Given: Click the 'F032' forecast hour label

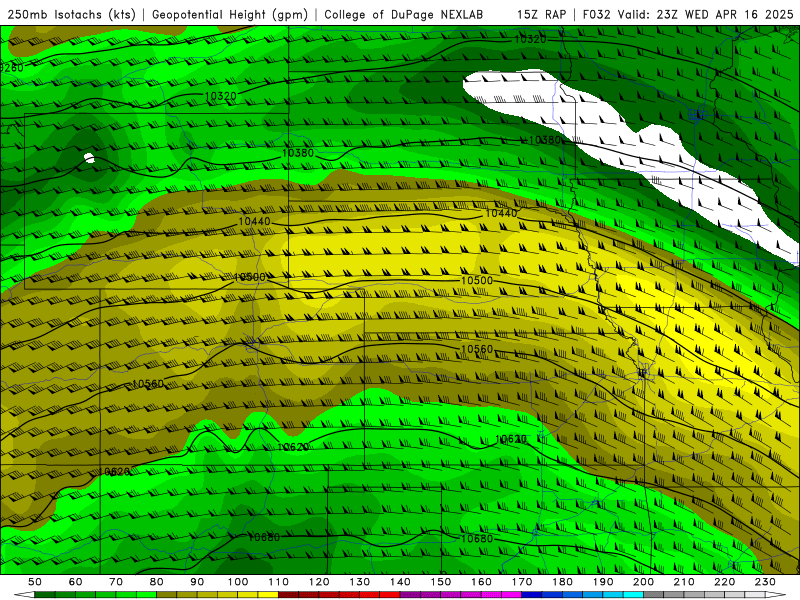Looking at the screenshot, I should pos(596,15).
